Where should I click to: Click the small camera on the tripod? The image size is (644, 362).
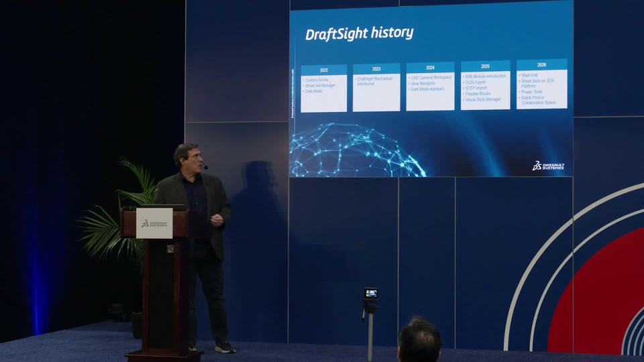371,294
